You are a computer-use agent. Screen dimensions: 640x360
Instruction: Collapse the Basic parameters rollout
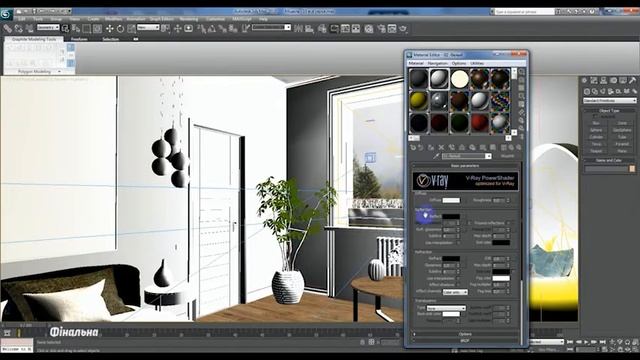click(x=465, y=166)
